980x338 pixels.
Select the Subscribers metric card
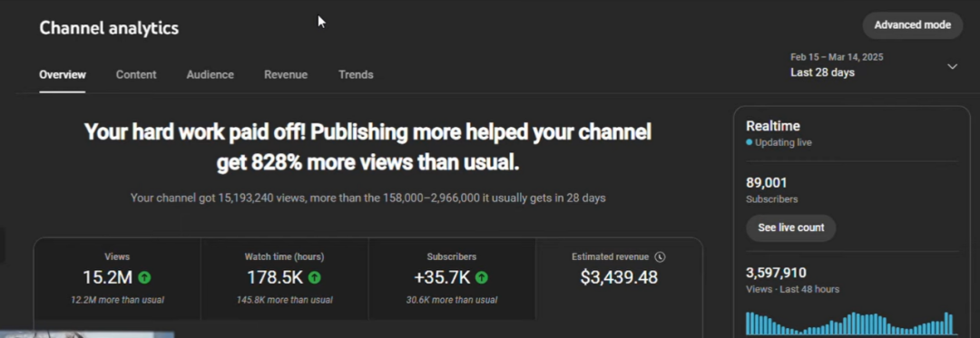point(452,279)
